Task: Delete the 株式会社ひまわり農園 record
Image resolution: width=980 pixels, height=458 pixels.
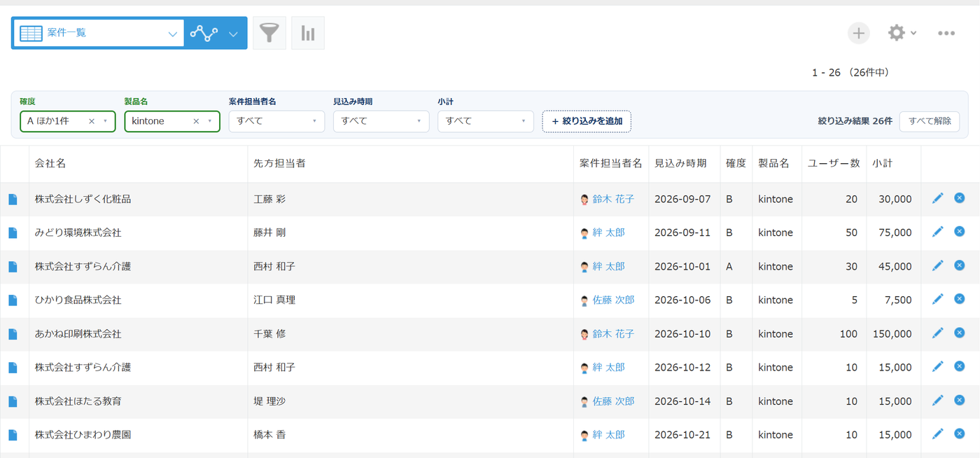Action: coord(960,433)
